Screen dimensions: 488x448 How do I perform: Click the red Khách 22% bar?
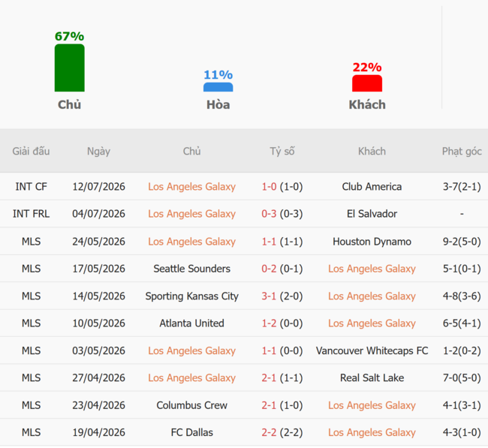[367, 83]
